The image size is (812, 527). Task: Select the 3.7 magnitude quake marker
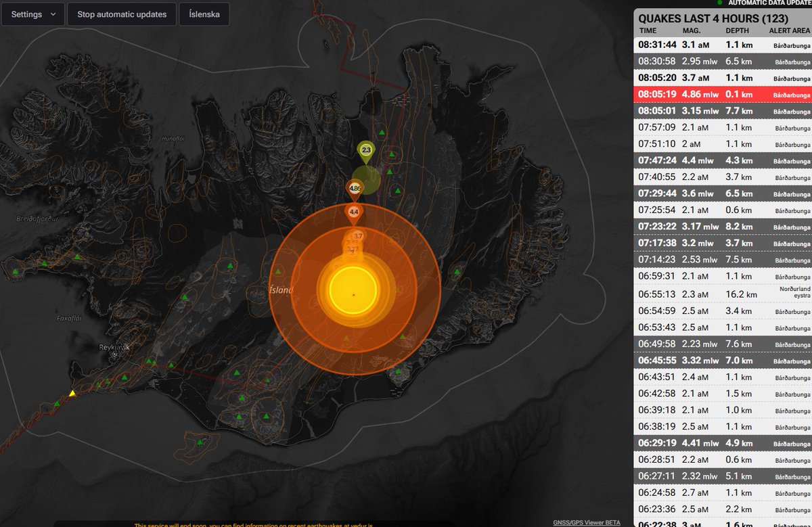pyautogui.click(x=358, y=236)
